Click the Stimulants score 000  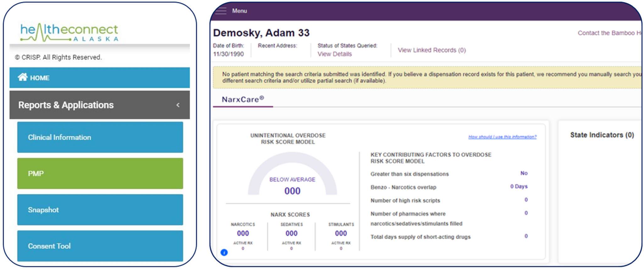[341, 233]
